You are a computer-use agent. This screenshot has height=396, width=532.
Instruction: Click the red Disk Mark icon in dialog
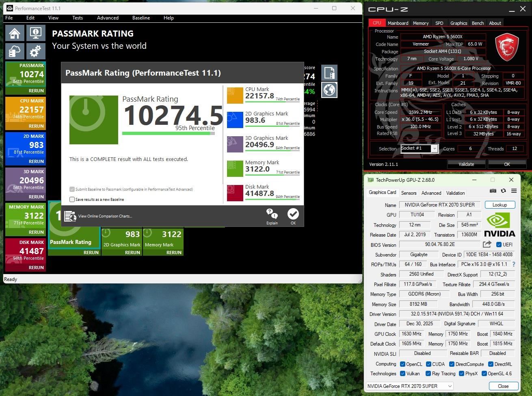235,193
